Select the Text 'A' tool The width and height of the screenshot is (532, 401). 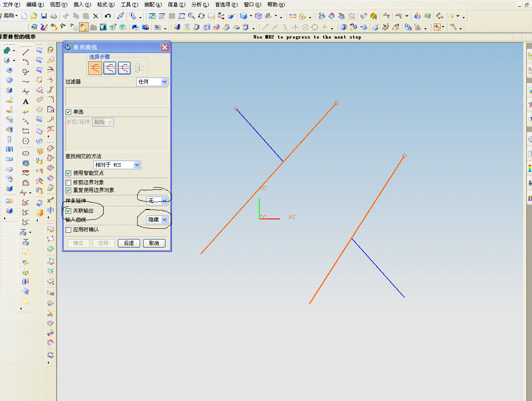point(26,102)
